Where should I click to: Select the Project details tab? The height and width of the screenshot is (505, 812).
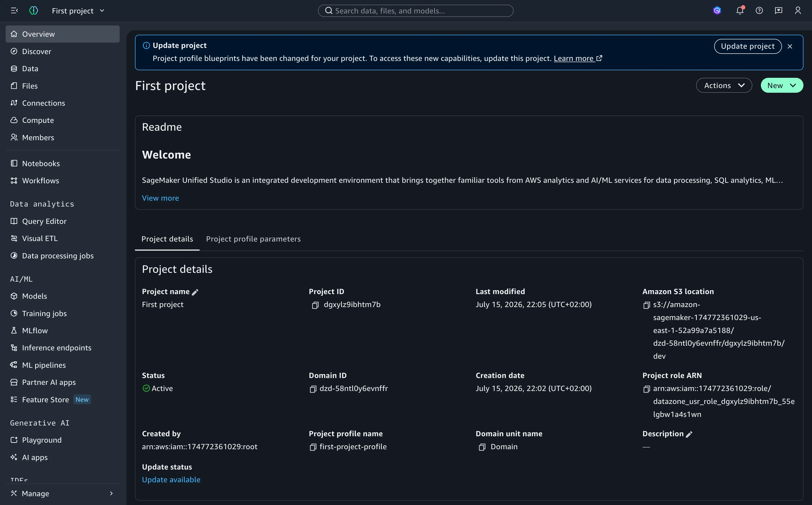(x=167, y=239)
